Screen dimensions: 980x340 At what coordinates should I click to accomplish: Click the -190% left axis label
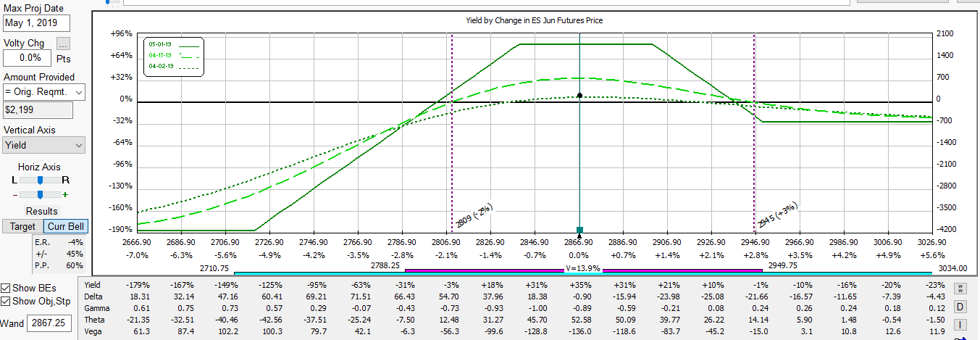click(x=120, y=230)
